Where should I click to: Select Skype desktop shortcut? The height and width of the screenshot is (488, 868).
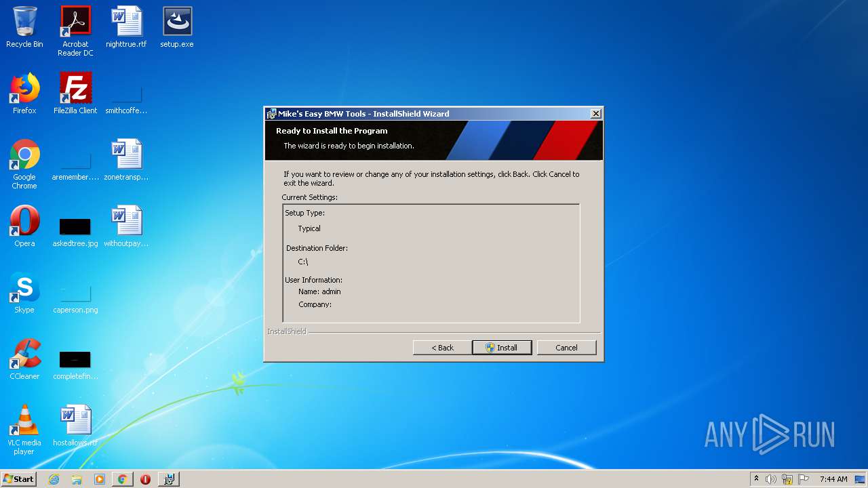click(24, 293)
